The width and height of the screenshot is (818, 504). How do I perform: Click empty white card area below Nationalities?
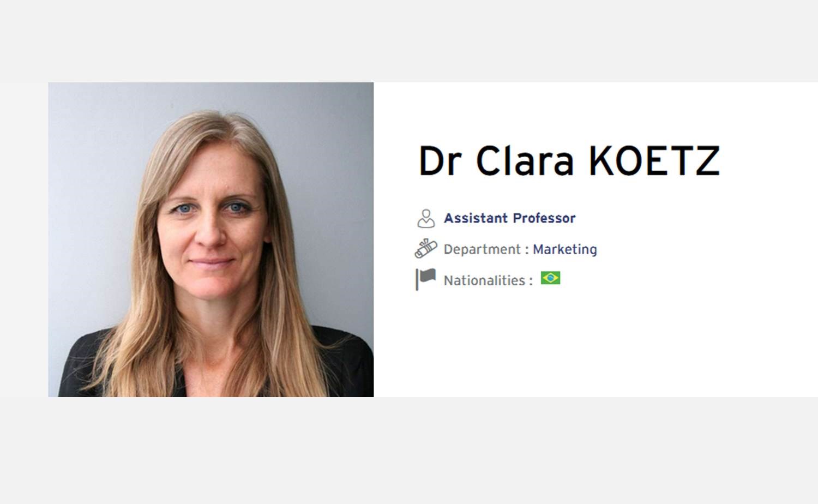[x=594, y=349]
